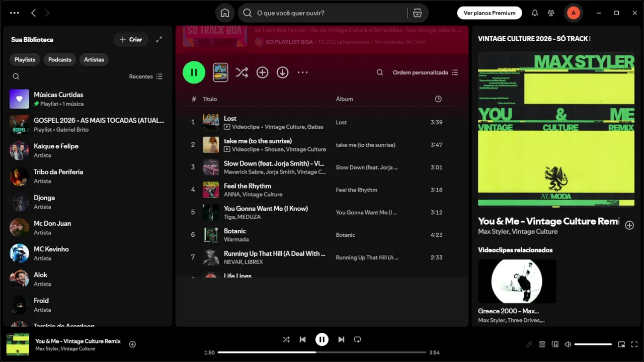Go back with the left arrow

tap(33, 13)
